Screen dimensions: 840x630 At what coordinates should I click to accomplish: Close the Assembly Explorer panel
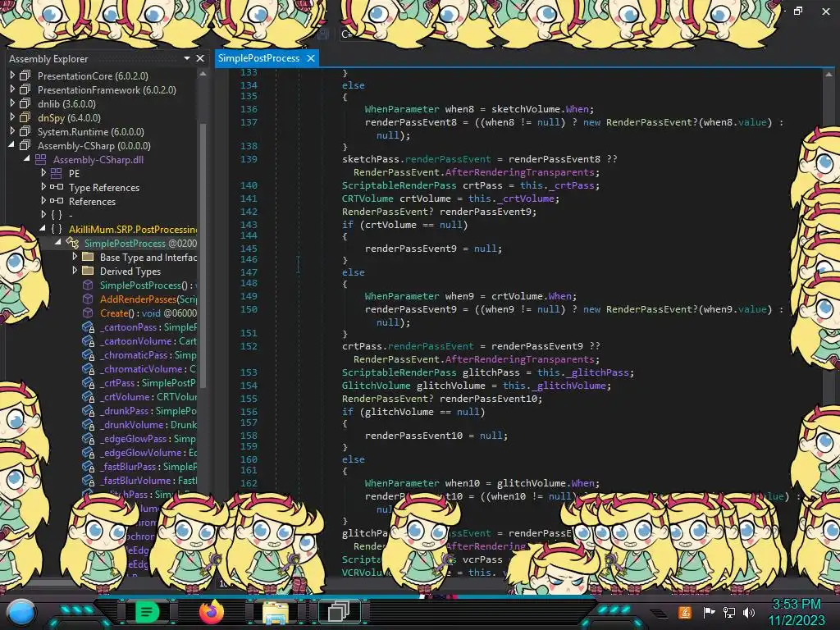pos(200,58)
